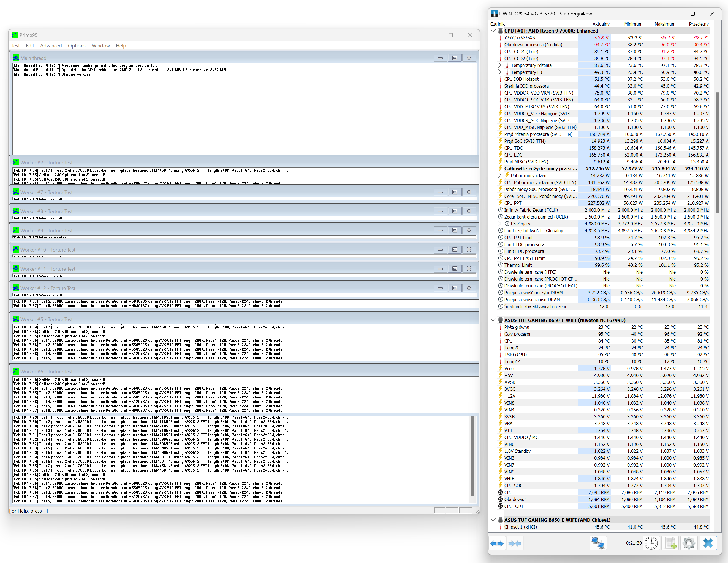Collapse the ASUS TUF GAMING Nuvoton NCT6799D group
The width and height of the screenshot is (728, 563).
(493, 320)
